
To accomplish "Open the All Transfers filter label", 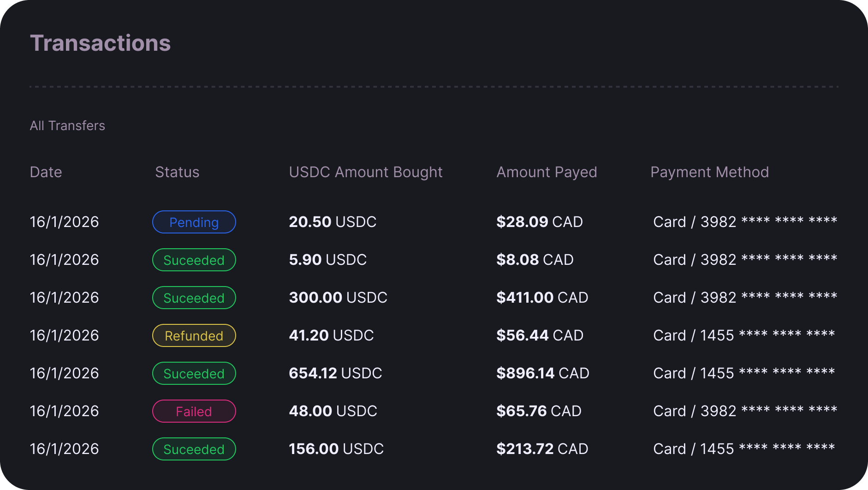I will [67, 125].
